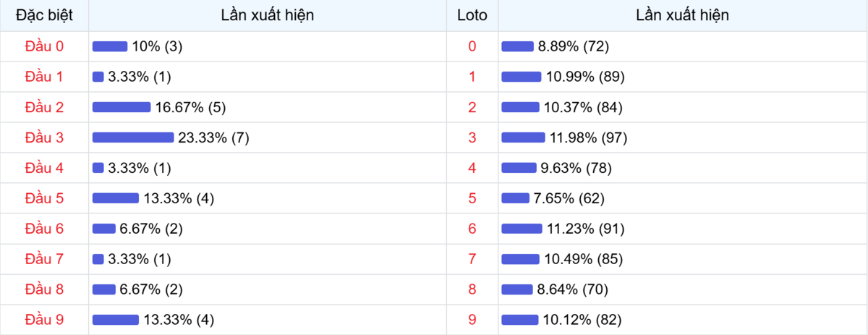Select the Đầu 3 row label

[x=44, y=137]
